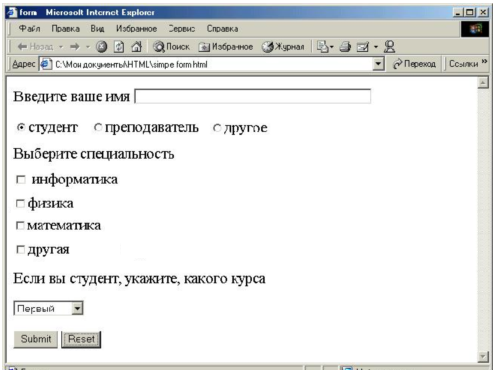The image size is (496, 370).
Task: Check the другая checkbox
Action: click(20, 249)
